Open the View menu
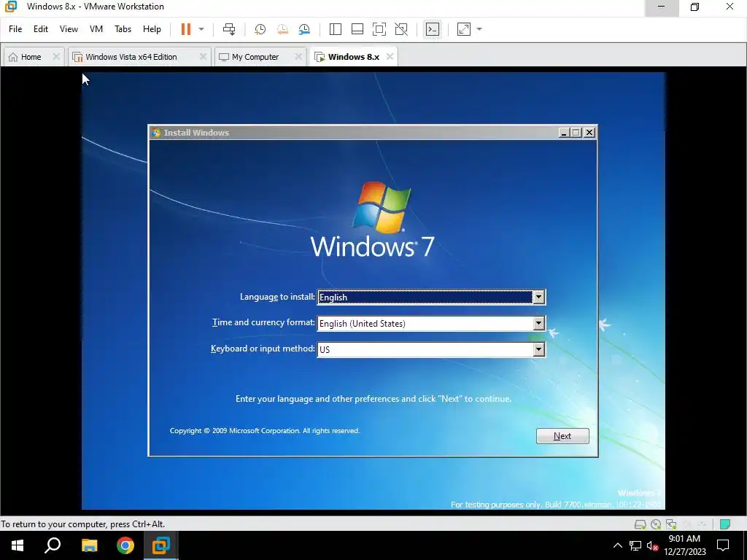The width and height of the screenshot is (747, 560). tap(69, 29)
